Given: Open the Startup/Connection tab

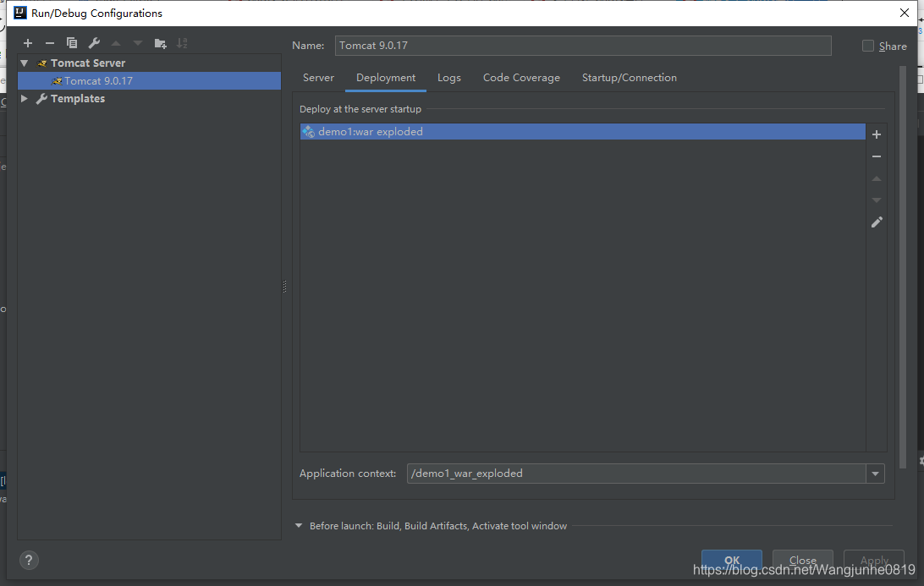Looking at the screenshot, I should tap(630, 78).
